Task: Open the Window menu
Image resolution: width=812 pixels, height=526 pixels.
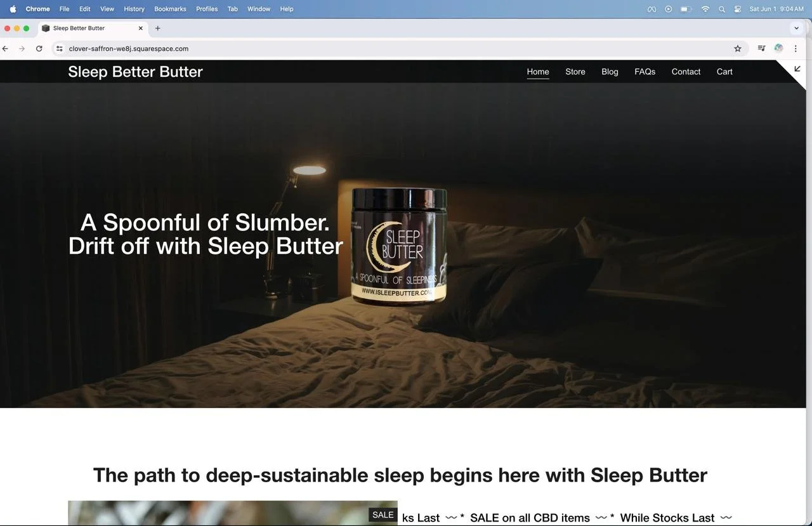Action: [258, 9]
